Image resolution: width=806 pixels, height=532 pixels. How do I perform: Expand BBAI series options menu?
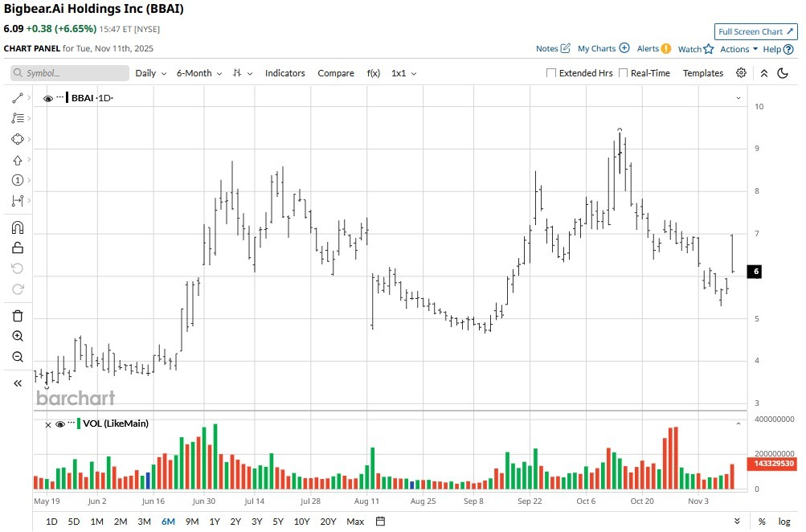[60, 97]
